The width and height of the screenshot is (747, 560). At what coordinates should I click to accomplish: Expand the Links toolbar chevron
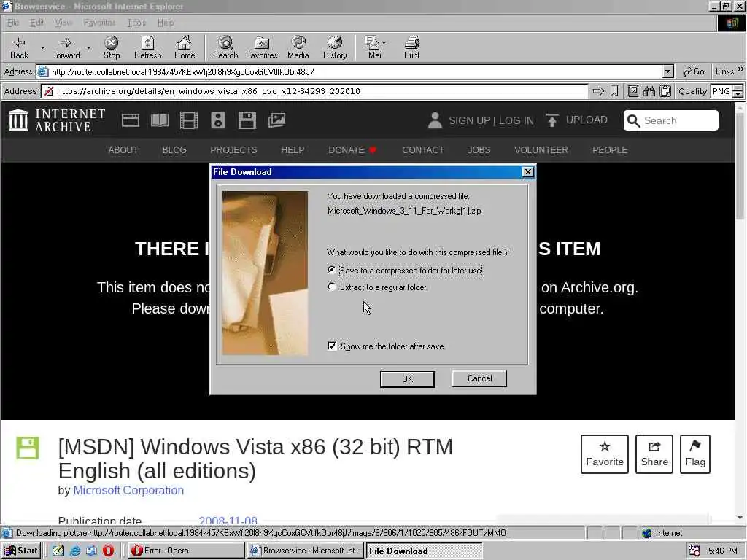[741, 69]
